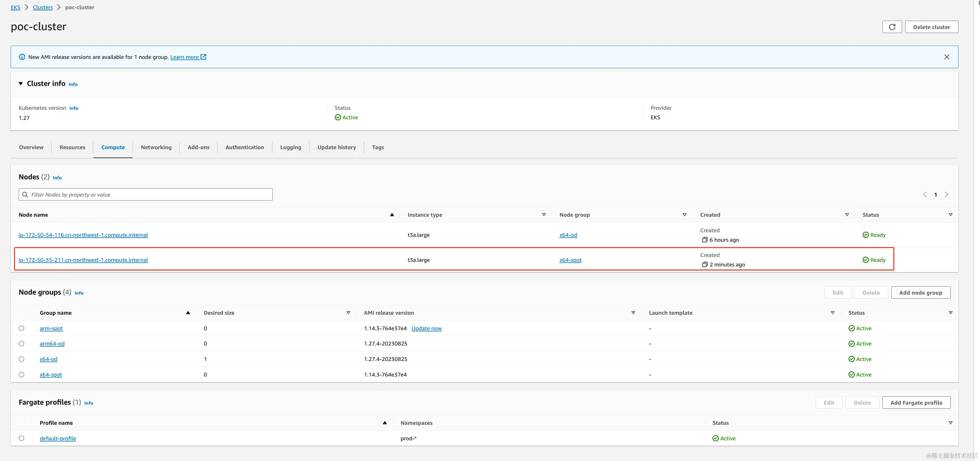This screenshot has height=461, width=980.
Task: Sort Nodes by Node name
Action: (x=392, y=215)
